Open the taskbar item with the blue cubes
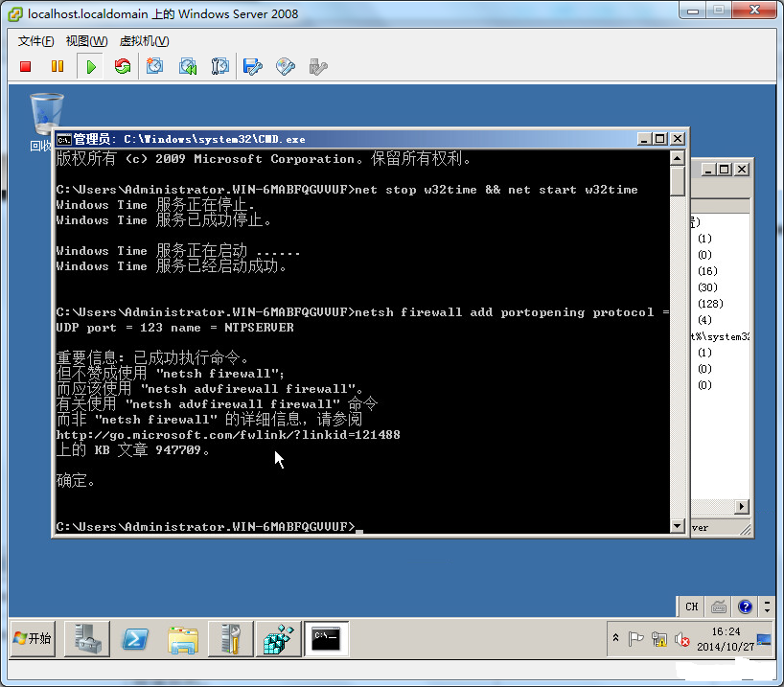Screen dimensions: 784x687 click(x=279, y=638)
